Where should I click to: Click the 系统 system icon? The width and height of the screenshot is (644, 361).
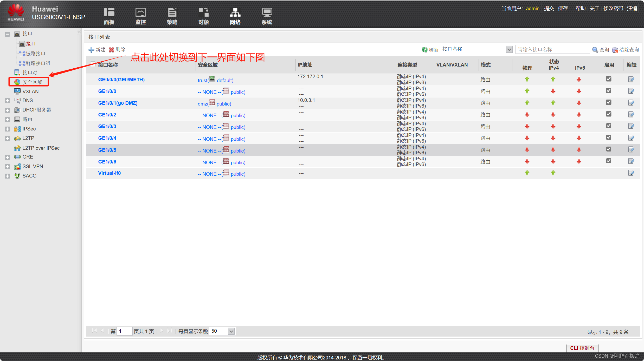click(x=267, y=12)
